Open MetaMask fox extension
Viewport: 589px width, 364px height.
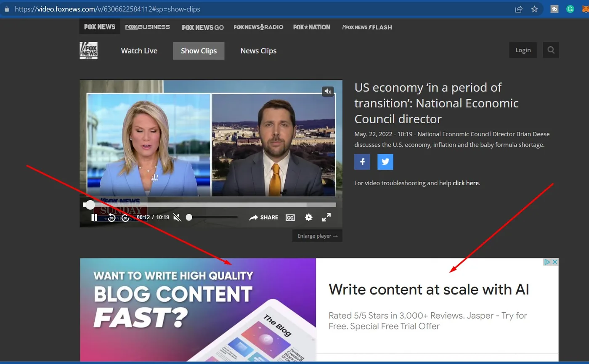[586, 9]
